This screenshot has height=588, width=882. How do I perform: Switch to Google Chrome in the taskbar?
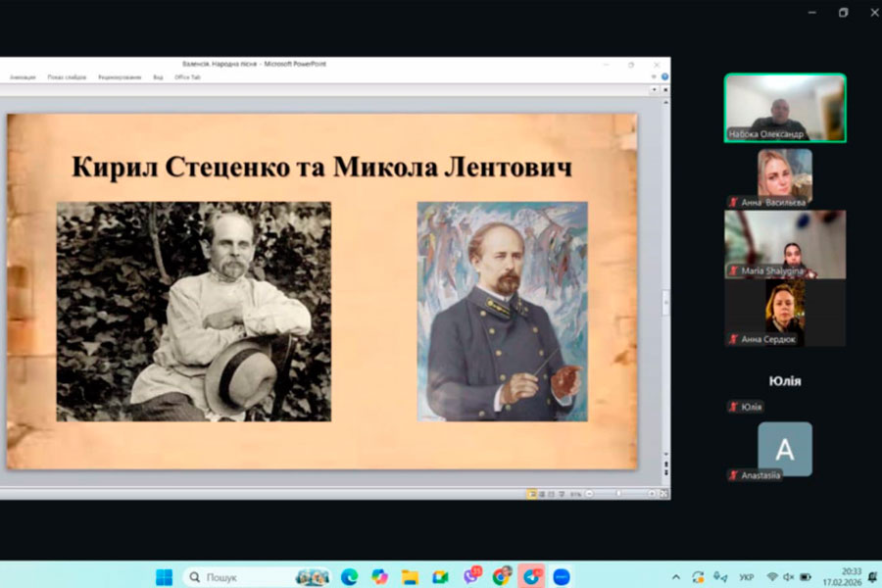coord(502,577)
